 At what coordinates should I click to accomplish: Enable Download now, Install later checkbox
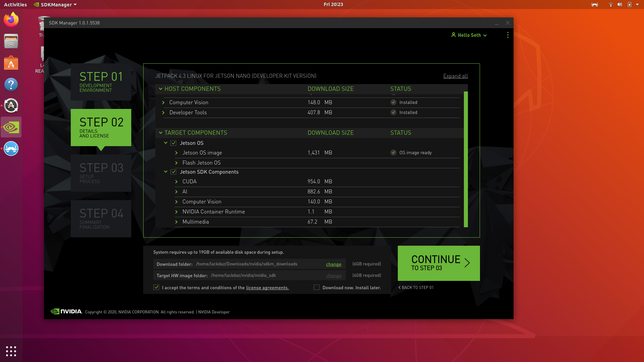coord(316,288)
